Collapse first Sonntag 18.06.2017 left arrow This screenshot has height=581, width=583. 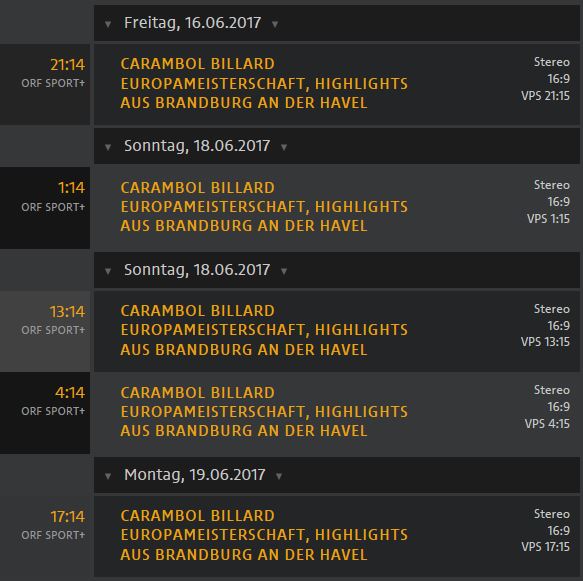(x=108, y=148)
